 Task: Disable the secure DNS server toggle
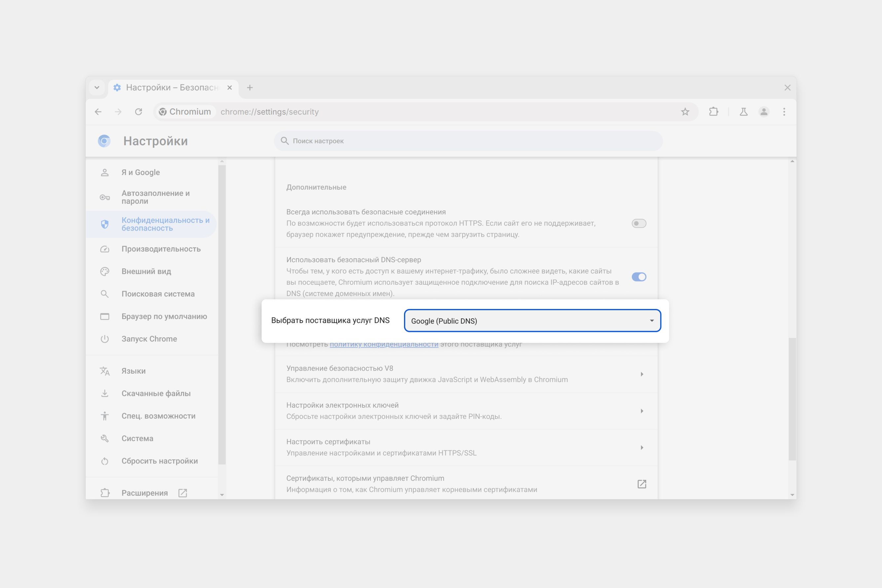(x=639, y=277)
